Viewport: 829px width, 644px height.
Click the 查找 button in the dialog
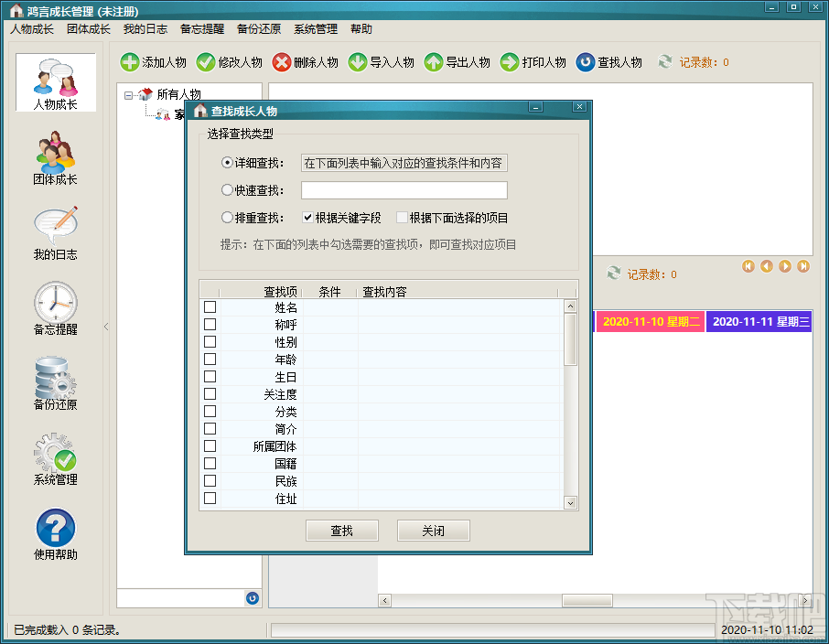[342, 530]
